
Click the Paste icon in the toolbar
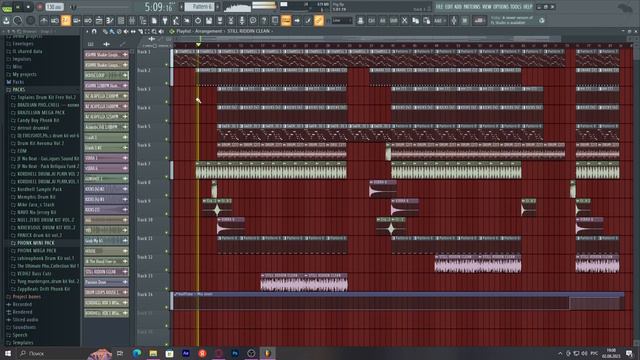[x=427, y=20]
